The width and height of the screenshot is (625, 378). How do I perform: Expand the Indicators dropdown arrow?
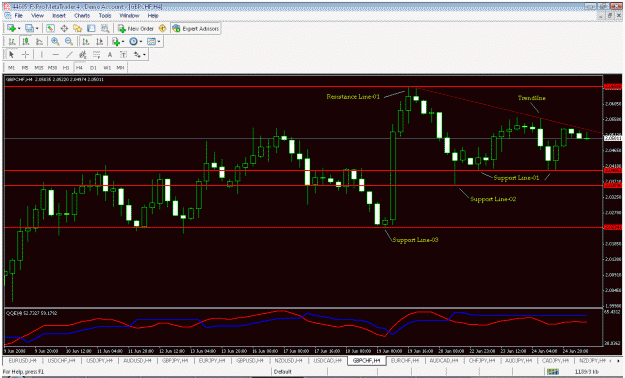[123, 41]
